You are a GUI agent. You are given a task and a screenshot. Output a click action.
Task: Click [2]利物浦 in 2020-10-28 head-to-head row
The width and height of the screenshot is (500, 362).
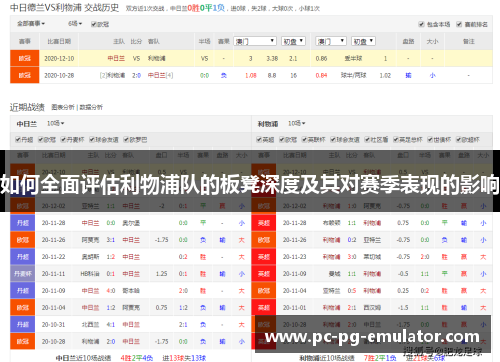click(112, 75)
